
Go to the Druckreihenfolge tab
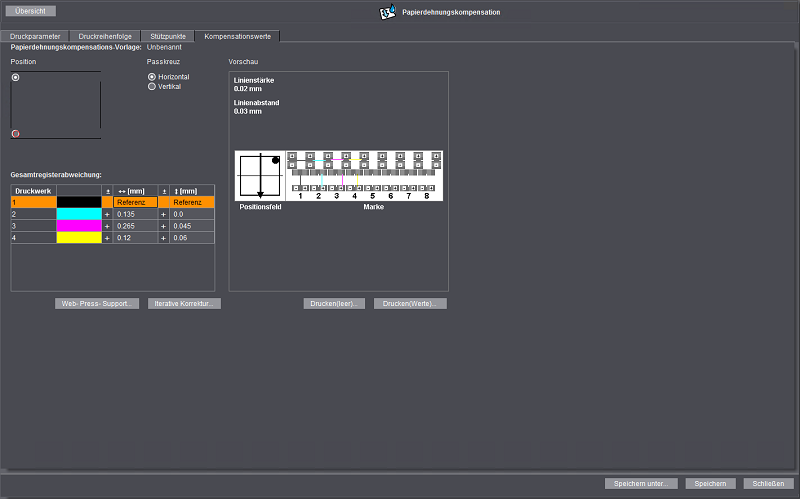[x=105, y=36]
